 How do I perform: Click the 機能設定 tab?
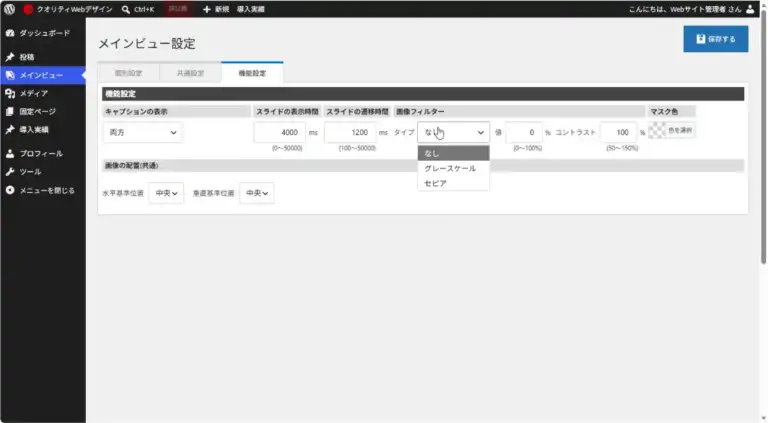[252, 73]
